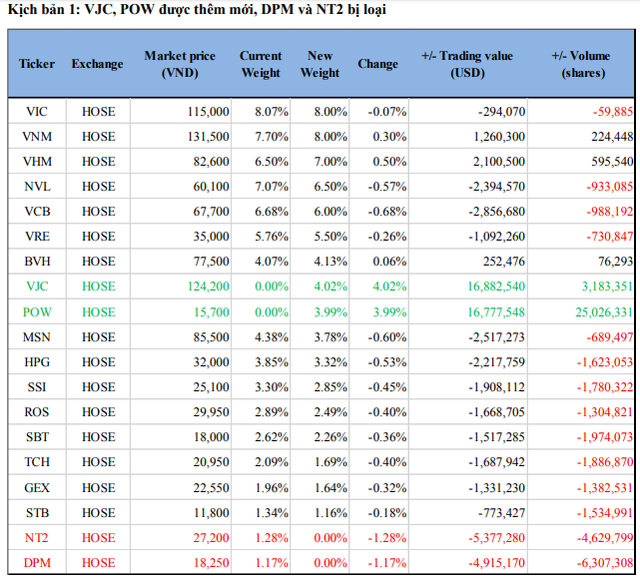
Task: Click NVL volume -933,085
Action: pos(610,187)
